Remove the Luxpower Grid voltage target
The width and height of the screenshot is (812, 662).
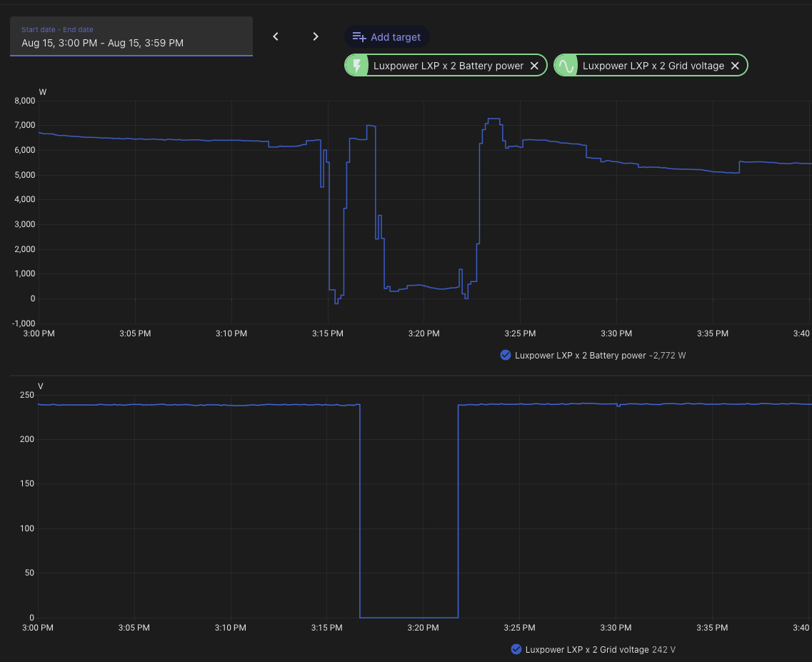pos(735,66)
